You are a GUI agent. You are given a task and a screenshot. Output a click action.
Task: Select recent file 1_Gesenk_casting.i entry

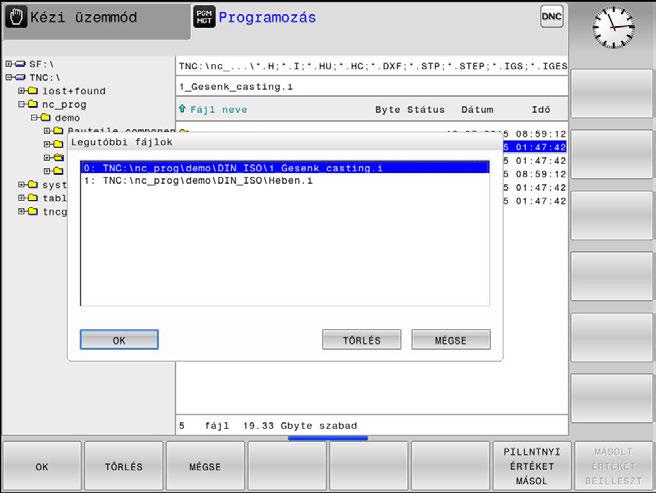click(x=285, y=168)
